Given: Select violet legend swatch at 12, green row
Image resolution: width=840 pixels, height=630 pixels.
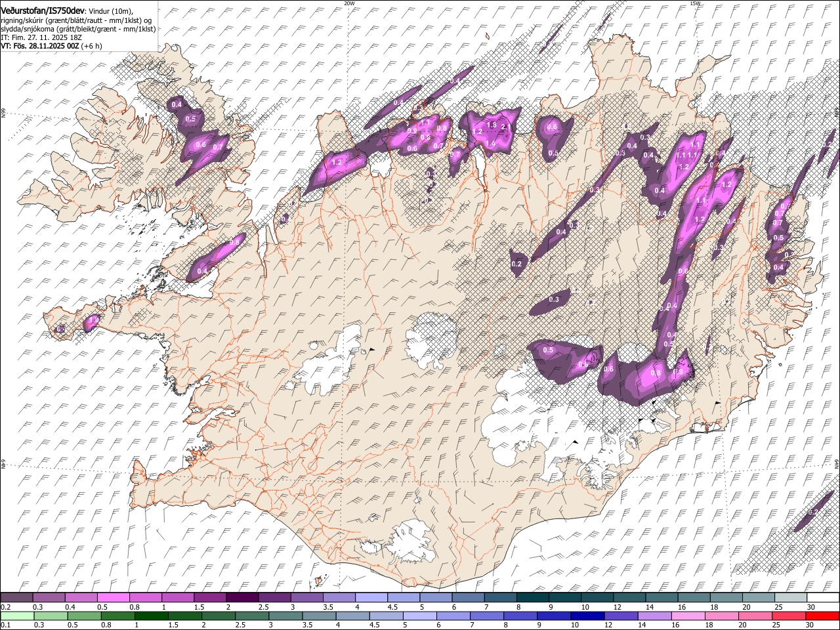Looking at the screenshot, I should pyautogui.click(x=621, y=616).
